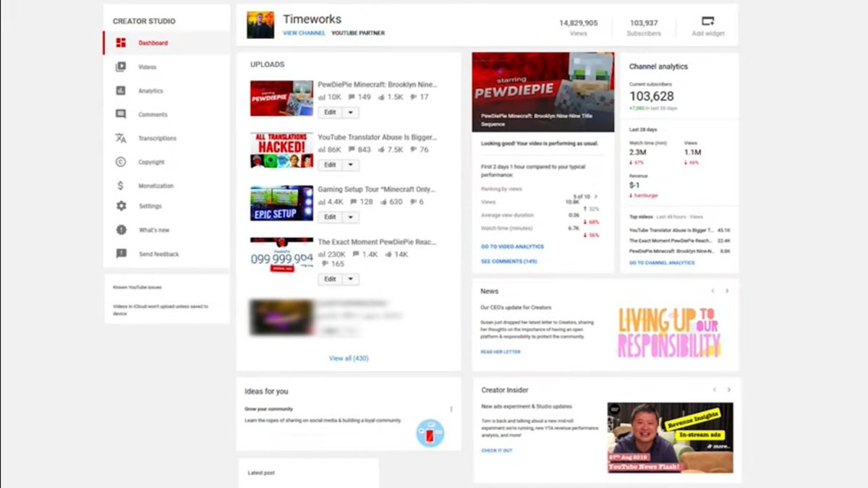868x488 pixels.
Task: Open three-dot menu in Ideas for you
Action: click(x=451, y=409)
